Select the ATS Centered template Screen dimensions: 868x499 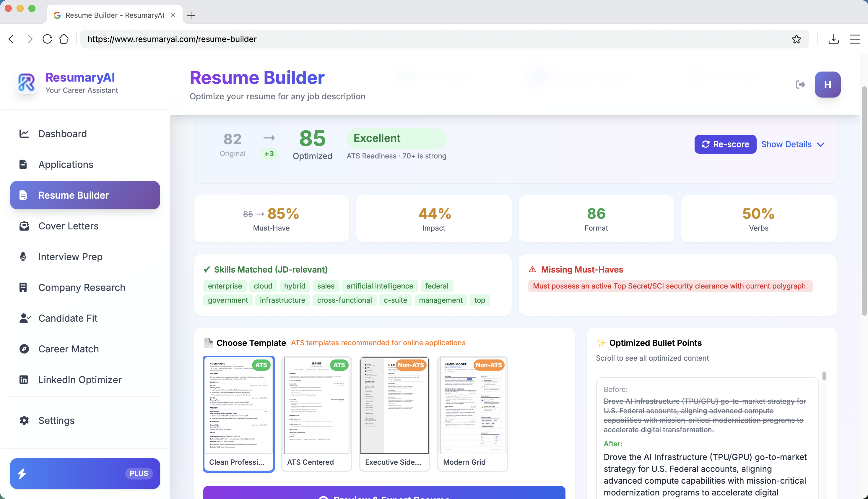[x=317, y=414]
